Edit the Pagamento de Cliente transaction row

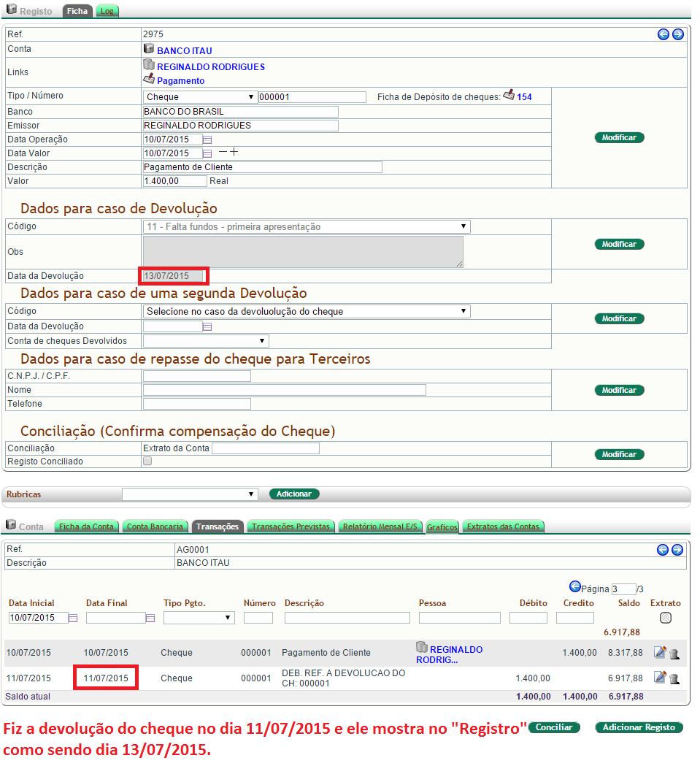660,653
